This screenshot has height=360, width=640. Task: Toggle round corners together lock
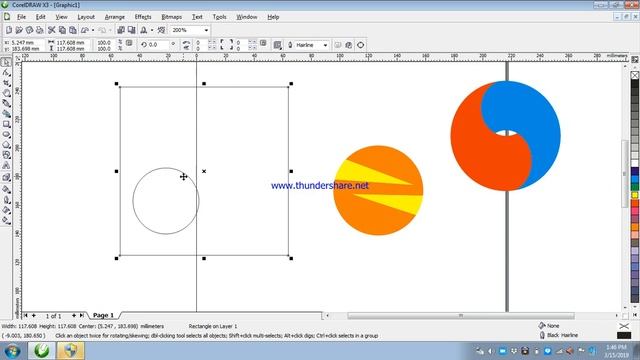[x=263, y=43]
